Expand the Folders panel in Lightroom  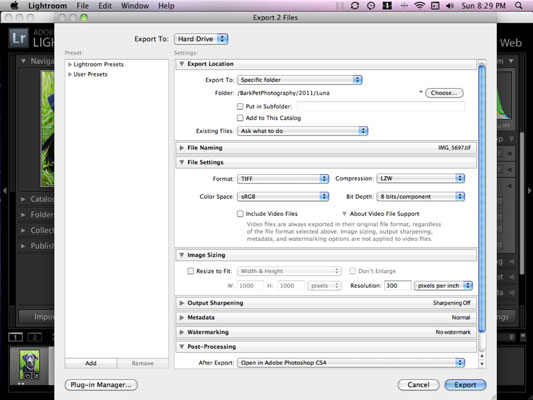pos(23,215)
